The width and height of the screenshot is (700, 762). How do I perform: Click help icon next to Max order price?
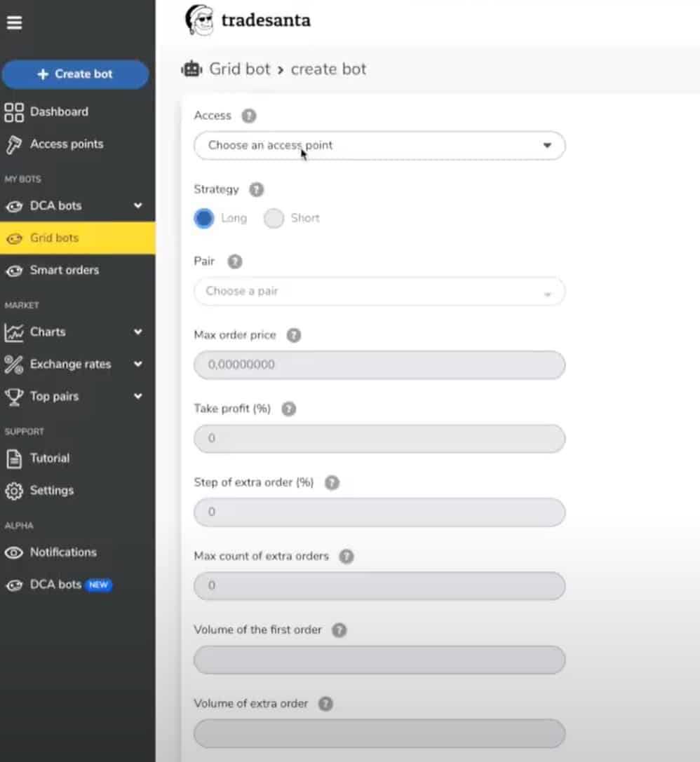tap(294, 335)
